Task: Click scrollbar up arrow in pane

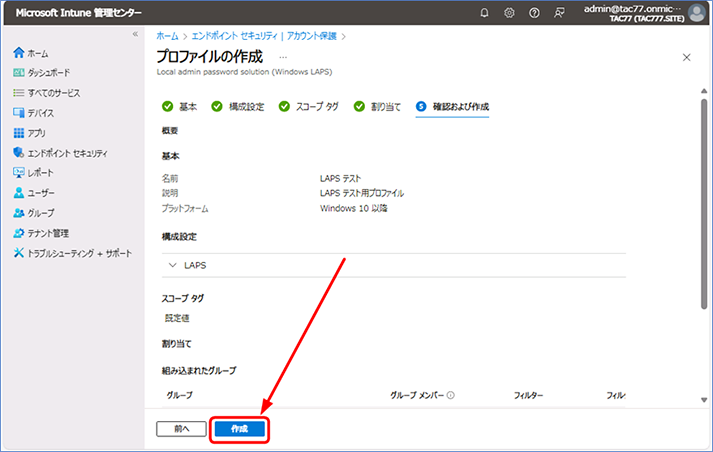Action: pos(704,91)
